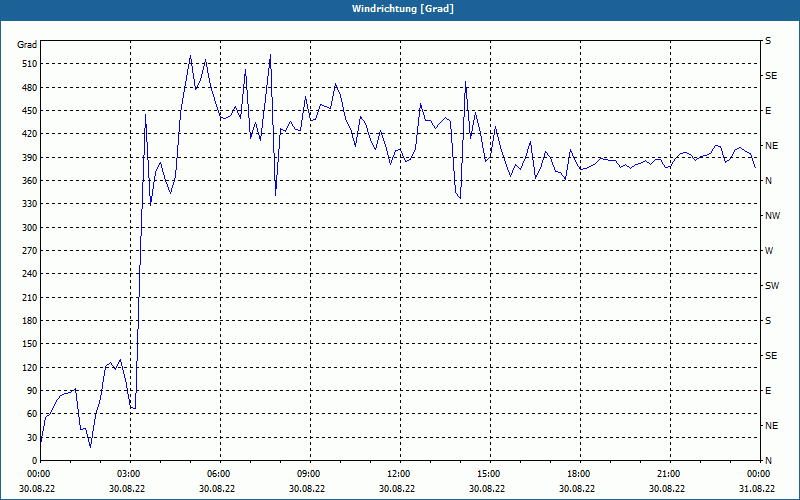Click the 30 degree axis label
The height and width of the screenshot is (500, 800).
point(32,437)
